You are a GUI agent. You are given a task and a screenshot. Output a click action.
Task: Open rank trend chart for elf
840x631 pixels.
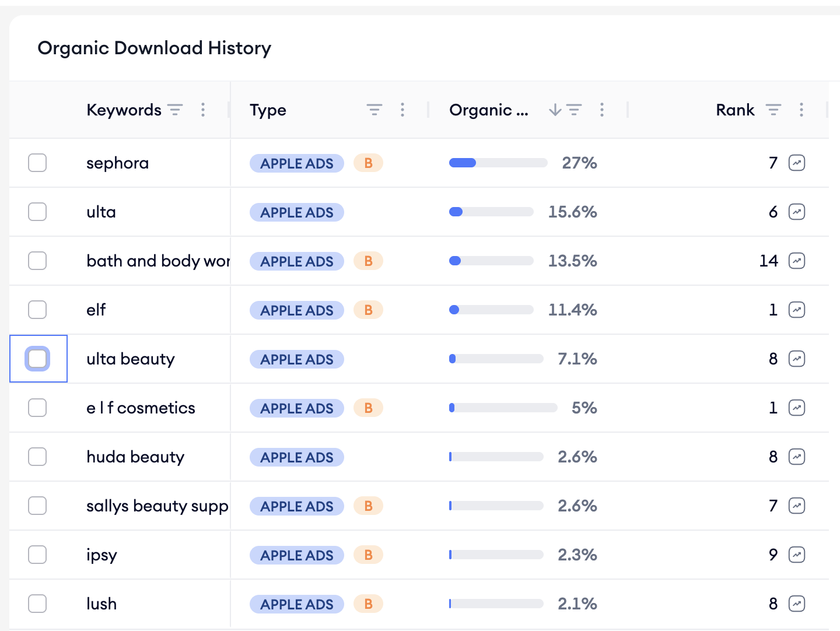point(796,310)
